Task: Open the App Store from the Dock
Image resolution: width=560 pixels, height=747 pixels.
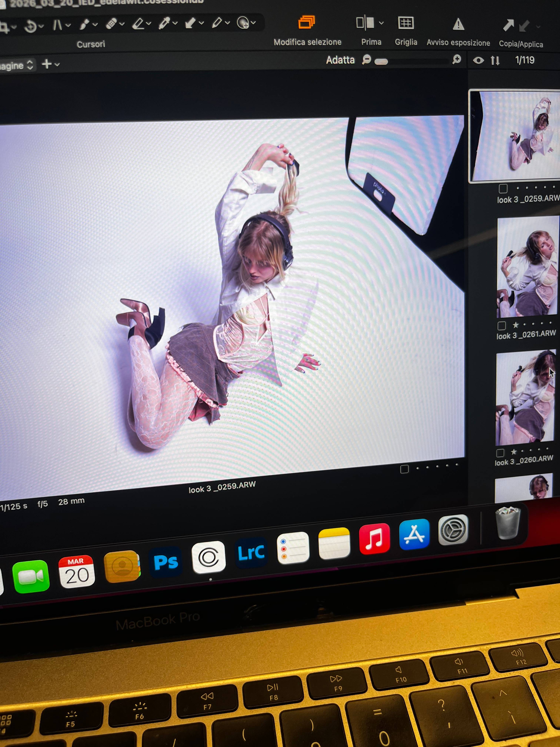Action: [x=414, y=534]
